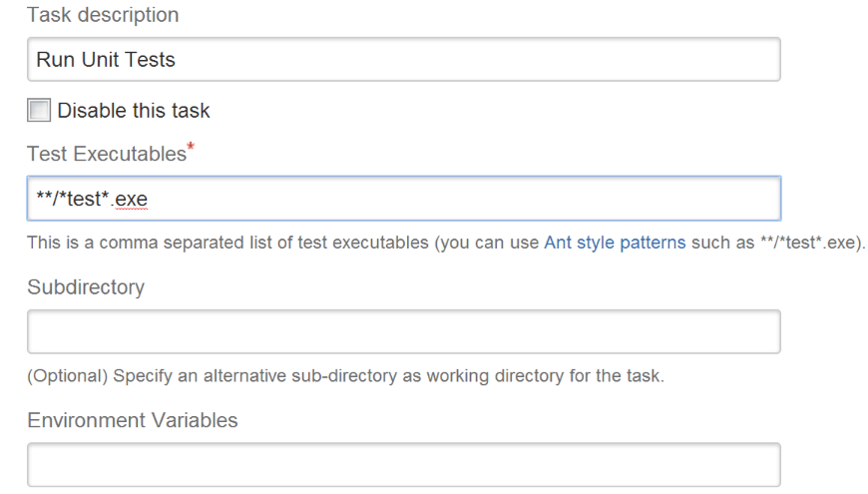
Task: Click the "Environment Variables" field label
Action: (x=133, y=420)
